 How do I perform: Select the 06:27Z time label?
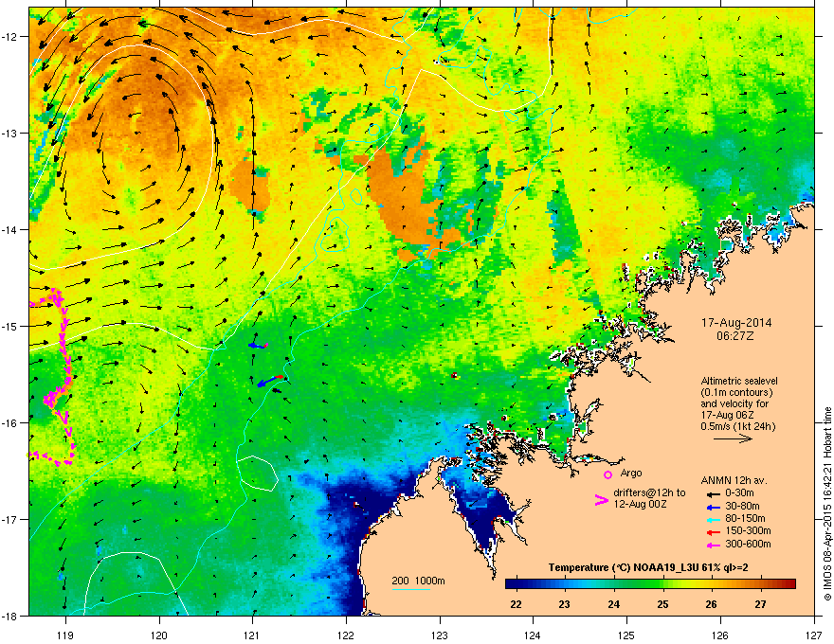tap(735, 336)
